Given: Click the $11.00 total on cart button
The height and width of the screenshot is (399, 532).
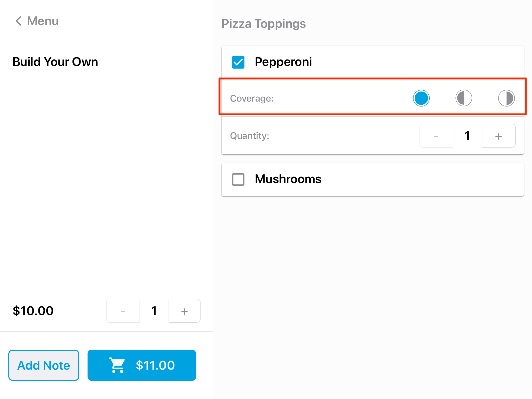Looking at the screenshot, I should (155, 365).
